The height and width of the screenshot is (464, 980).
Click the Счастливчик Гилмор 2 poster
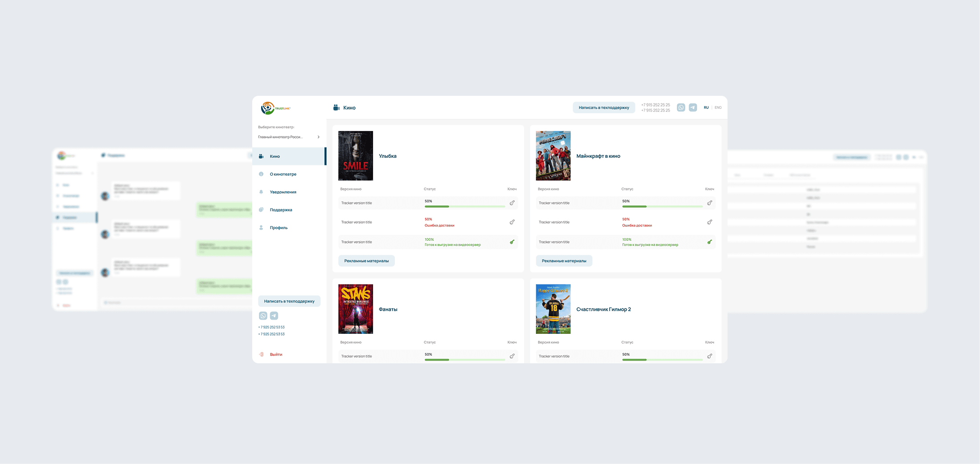[x=553, y=309]
